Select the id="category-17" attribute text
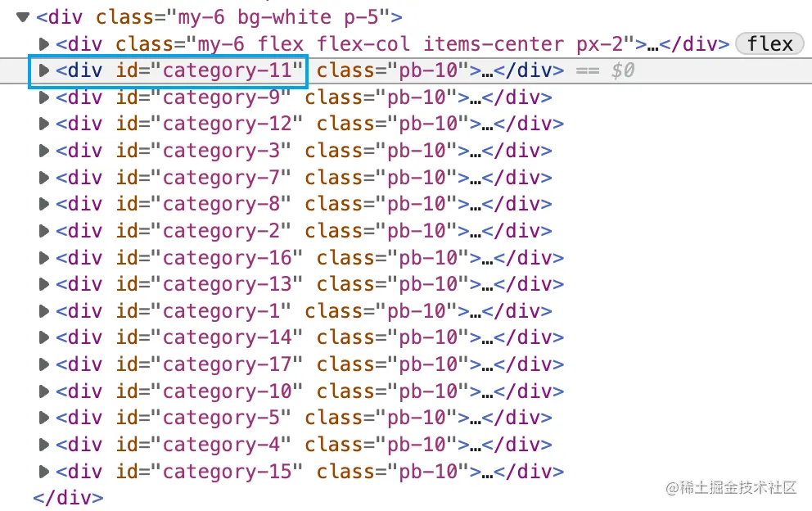812x511 pixels. [210, 365]
